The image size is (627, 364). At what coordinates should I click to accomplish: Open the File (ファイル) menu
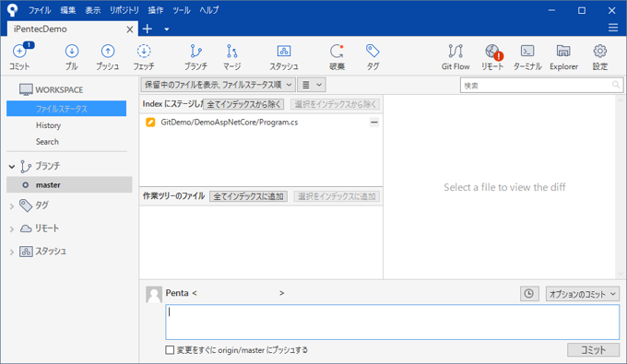point(39,10)
